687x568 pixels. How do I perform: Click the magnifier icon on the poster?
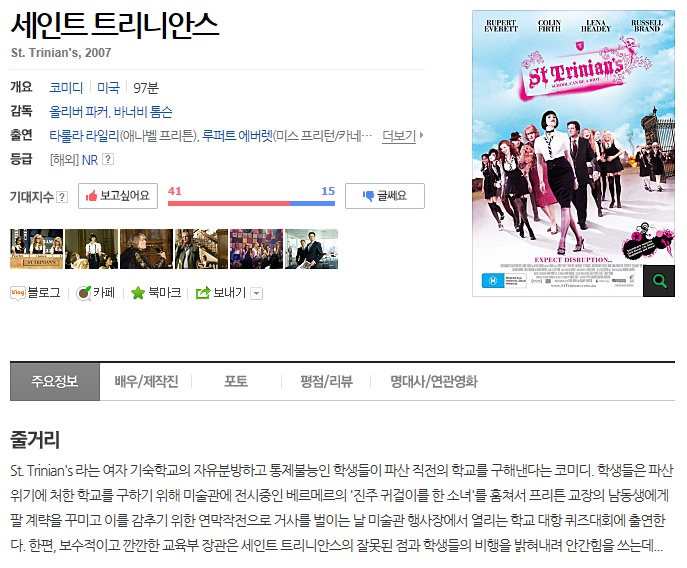point(659,281)
